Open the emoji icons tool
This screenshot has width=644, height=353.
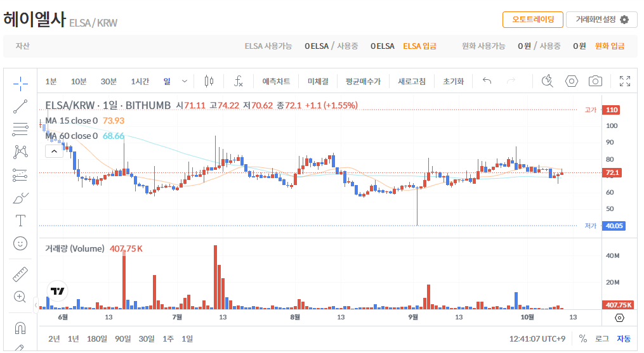click(20, 243)
